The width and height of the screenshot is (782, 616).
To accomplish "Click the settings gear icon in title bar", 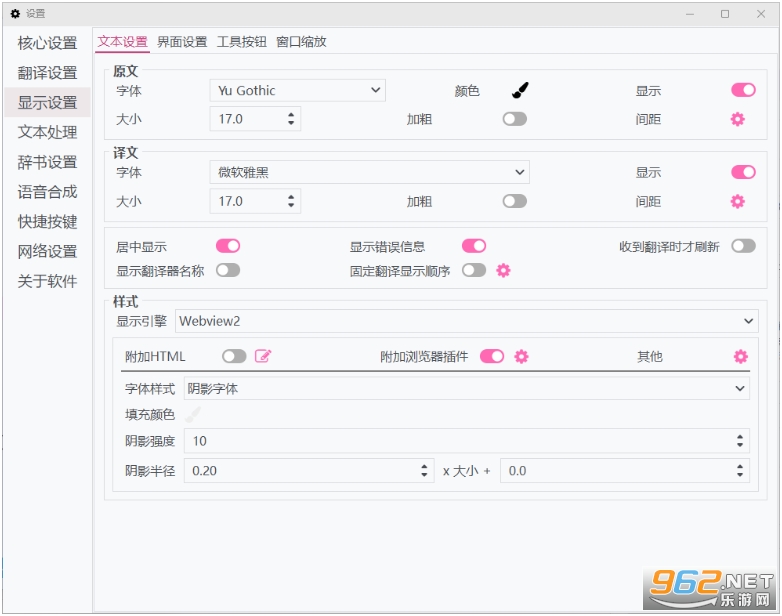I will pyautogui.click(x=15, y=14).
